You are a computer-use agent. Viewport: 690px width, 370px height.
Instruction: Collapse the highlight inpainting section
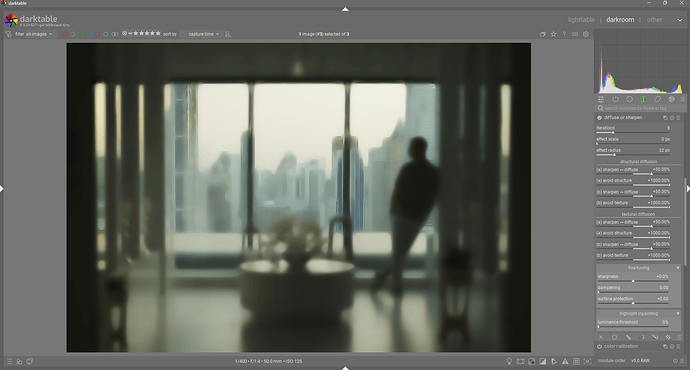click(x=678, y=314)
